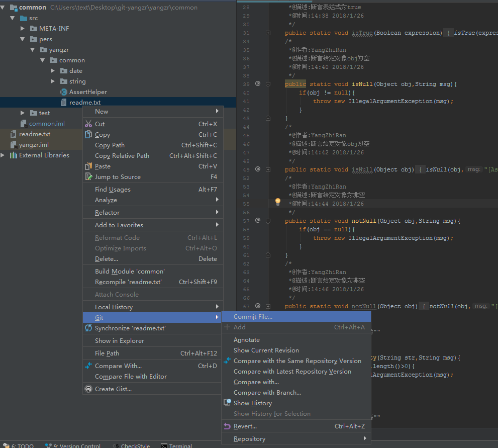
Task: Click the Paste clipboard icon
Action: [x=88, y=166]
